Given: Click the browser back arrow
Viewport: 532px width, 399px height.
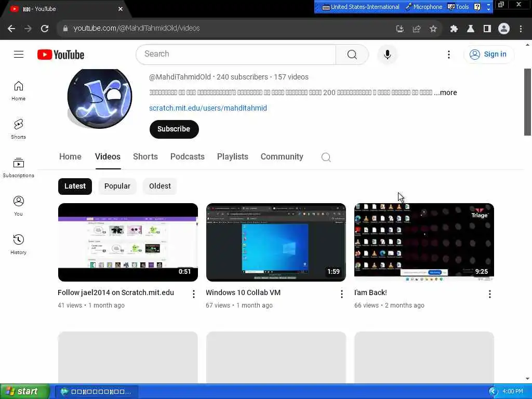Looking at the screenshot, I should coord(11,29).
